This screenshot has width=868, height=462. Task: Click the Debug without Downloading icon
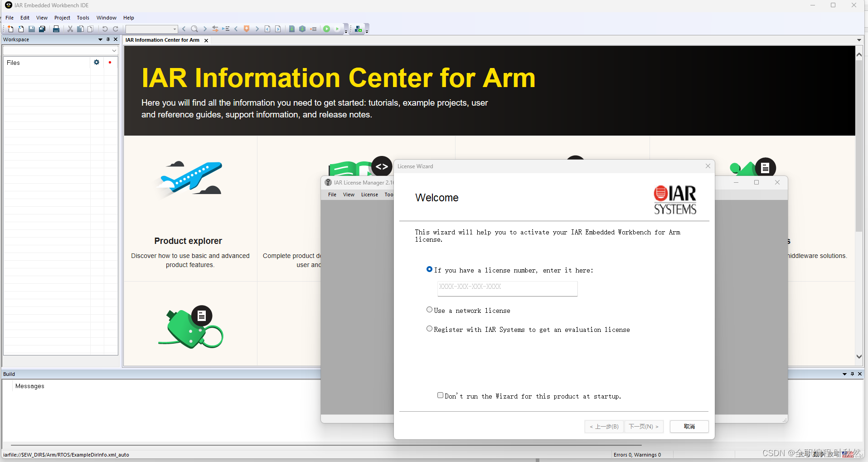pyautogui.click(x=337, y=29)
